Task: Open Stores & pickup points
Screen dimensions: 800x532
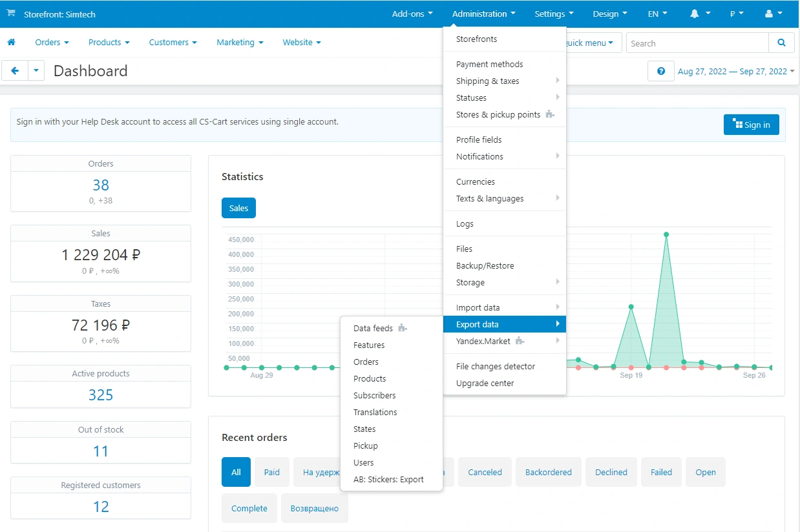Action: click(505, 114)
